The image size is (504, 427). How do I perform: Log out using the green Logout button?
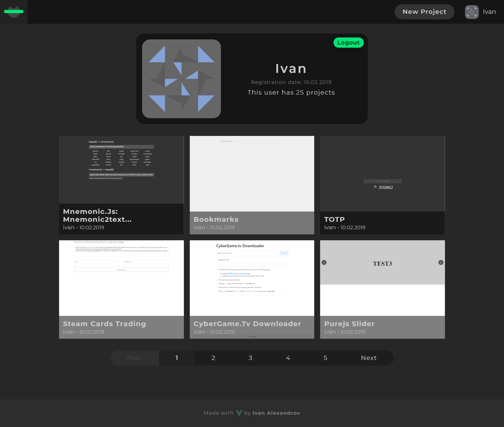tap(348, 43)
